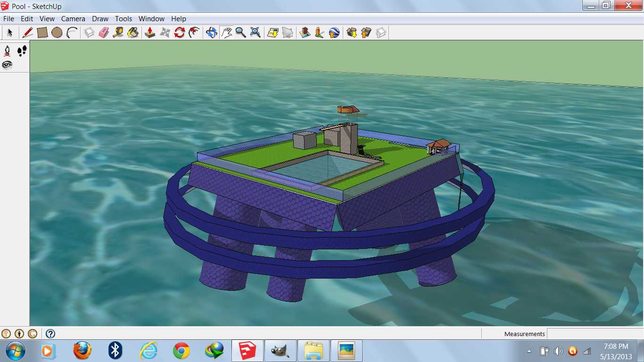Click the volume speaker tray icon
The image size is (644, 362).
[x=558, y=351]
